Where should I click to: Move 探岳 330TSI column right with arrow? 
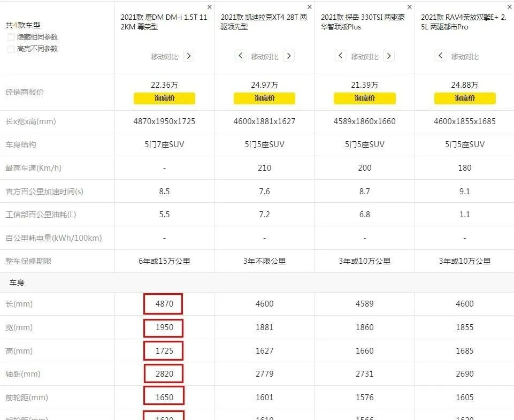389,56
